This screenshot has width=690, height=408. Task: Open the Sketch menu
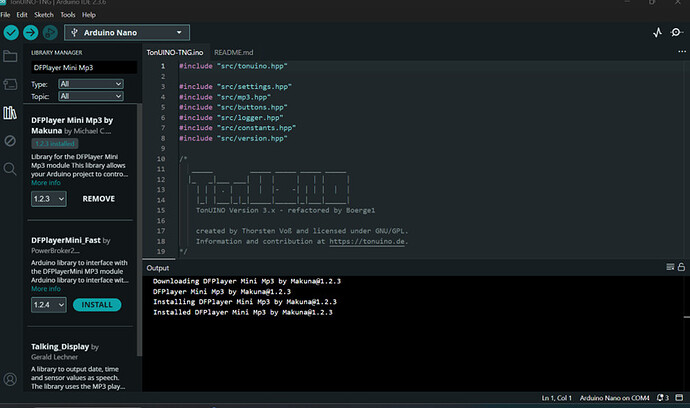[42, 15]
